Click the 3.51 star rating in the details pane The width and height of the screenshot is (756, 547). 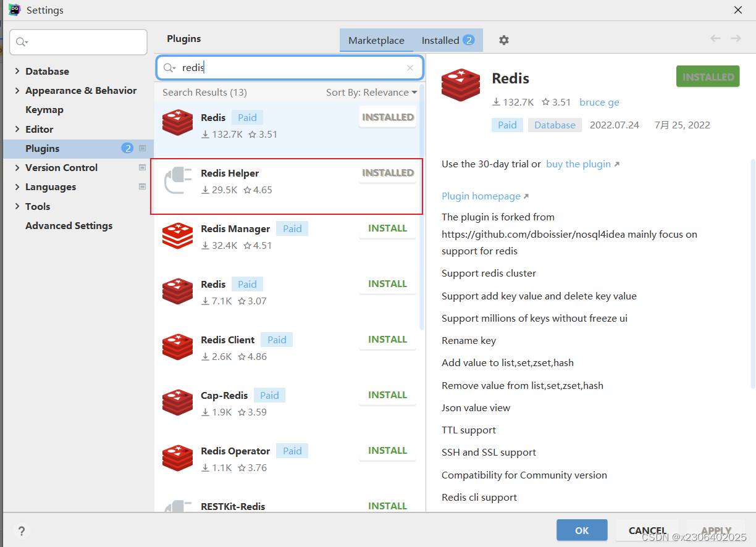click(x=556, y=102)
